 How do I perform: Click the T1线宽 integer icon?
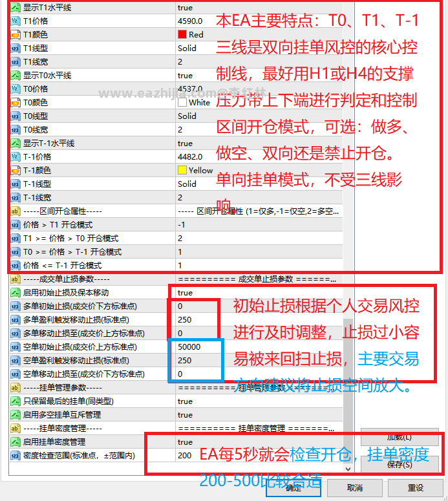point(16,61)
